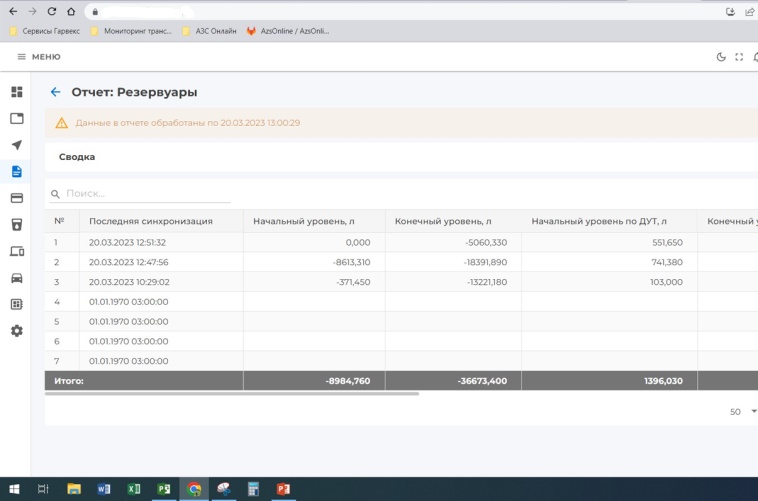Open the МЕНЮ hamburger menu
The height and width of the screenshot is (501, 758).
(39, 57)
